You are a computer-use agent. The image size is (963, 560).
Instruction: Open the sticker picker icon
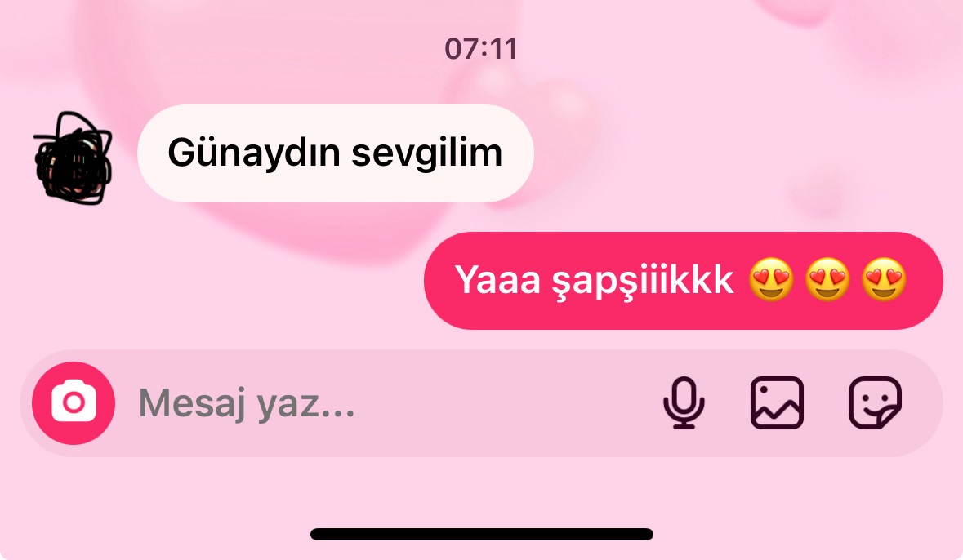point(875,402)
